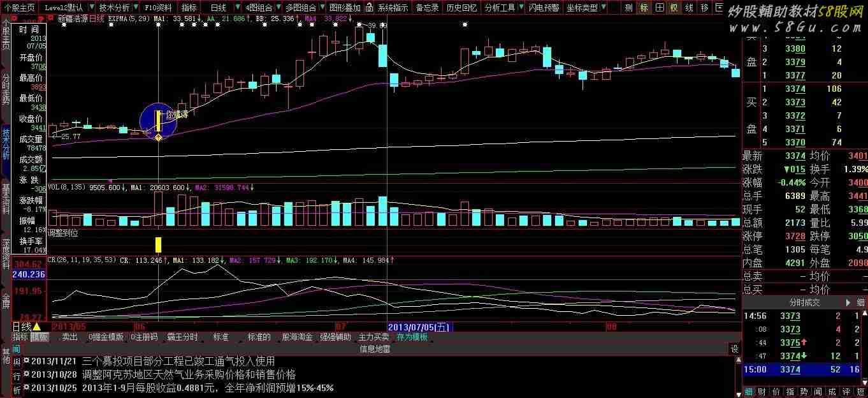Click the 设 settings button of the news panel
Viewport: 868px width, 398px height.
(x=734, y=349)
